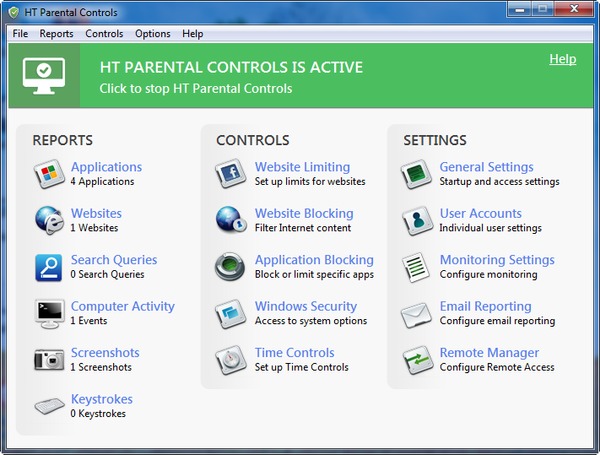Open the Keystrokes report link
Viewport: 600px width, 455px height.
(101, 399)
